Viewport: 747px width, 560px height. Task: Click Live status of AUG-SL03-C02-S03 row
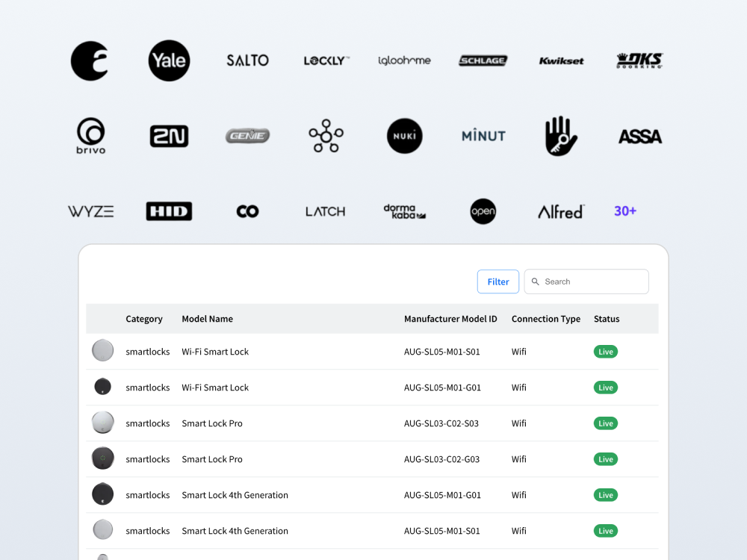(x=606, y=423)
